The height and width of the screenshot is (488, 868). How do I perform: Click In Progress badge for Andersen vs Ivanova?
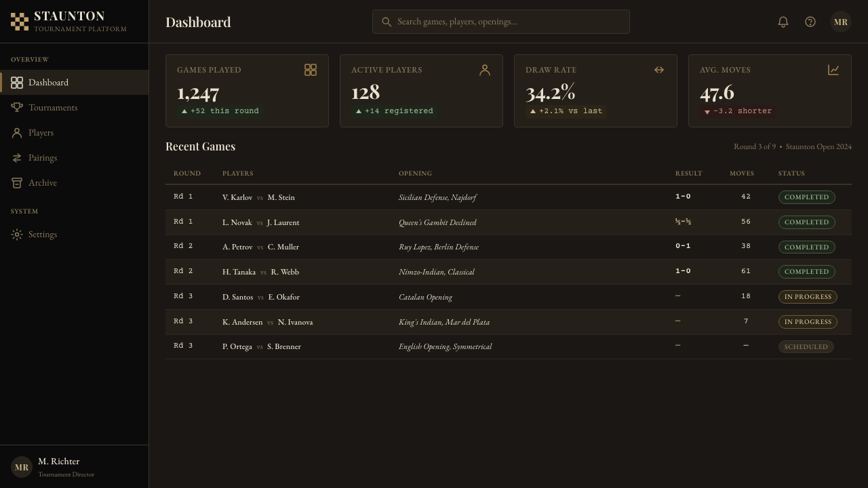click(808, 322)
